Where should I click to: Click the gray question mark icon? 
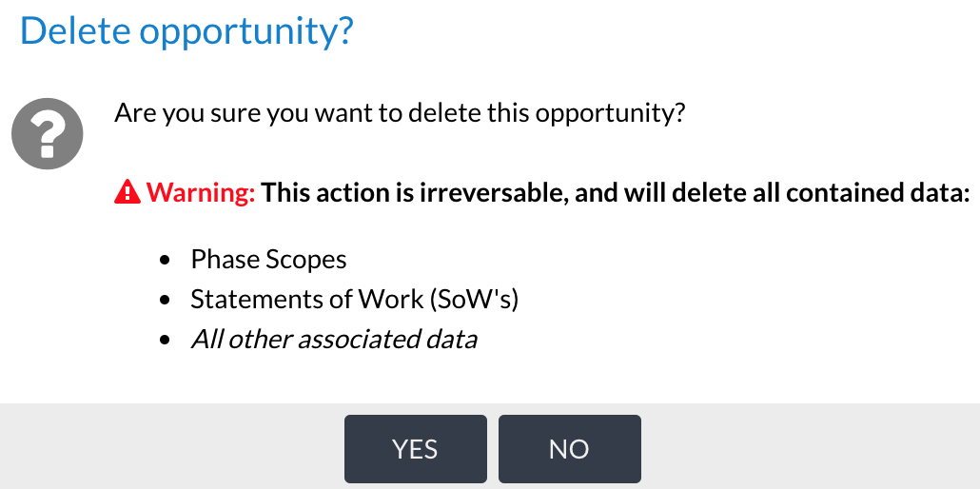[47, 136]
